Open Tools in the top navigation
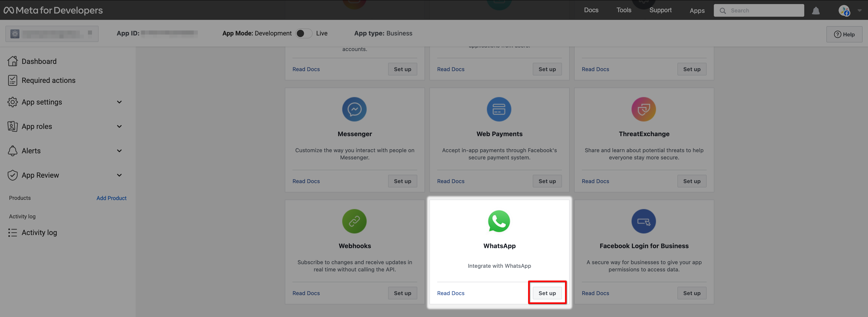The width and height of the screenshot is (868, 317). click(624, 10)
